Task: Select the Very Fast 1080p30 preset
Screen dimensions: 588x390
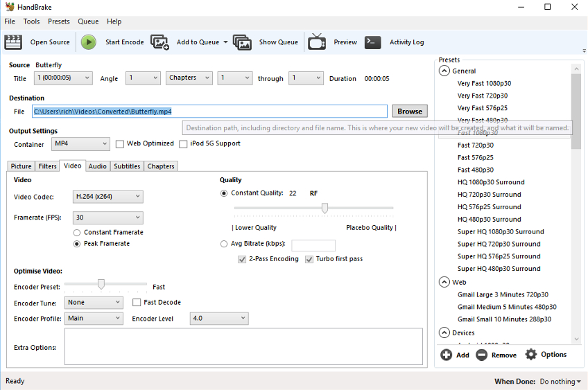Action: tap(484, 83)
